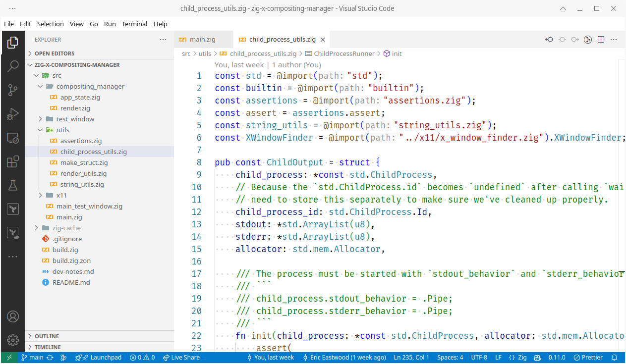Close the child_process_utils.zig tab

(323, 40)
